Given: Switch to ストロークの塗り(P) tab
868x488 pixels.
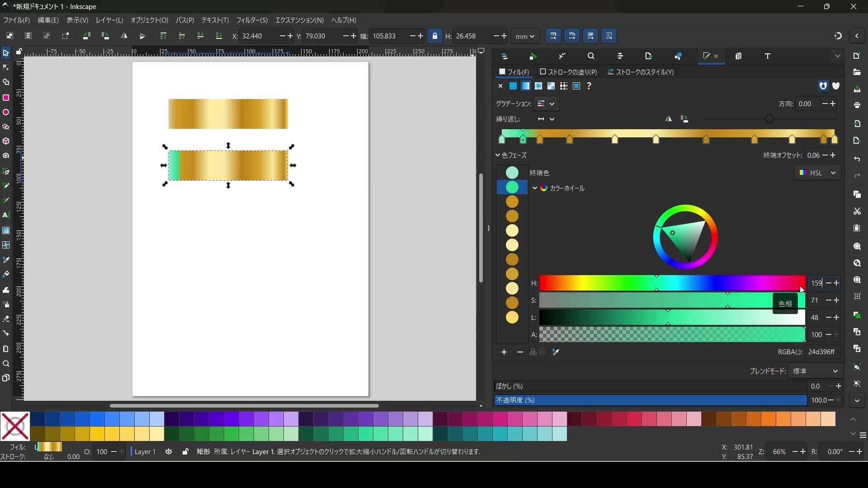Looking at the screenshot, I should click(568, 72).
